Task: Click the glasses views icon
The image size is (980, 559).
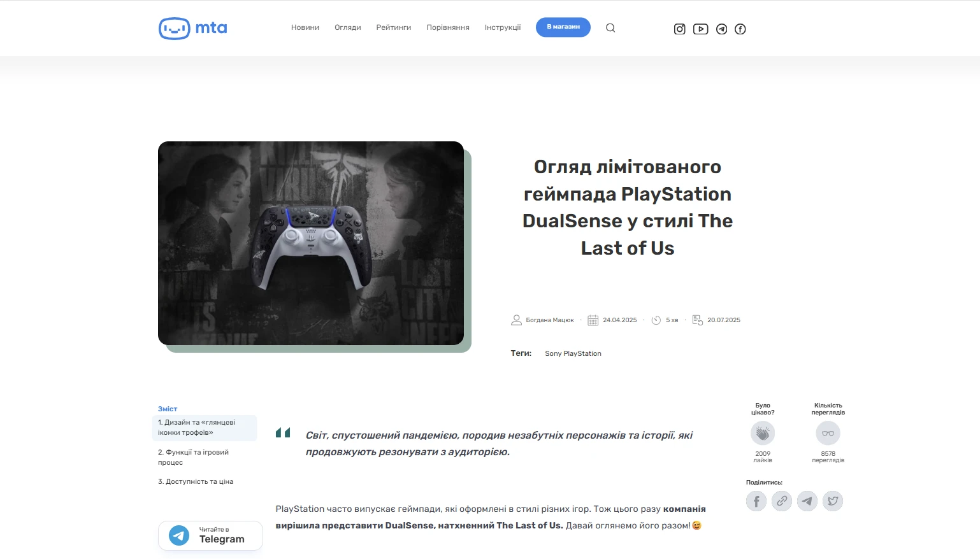Action: (828, 434)
